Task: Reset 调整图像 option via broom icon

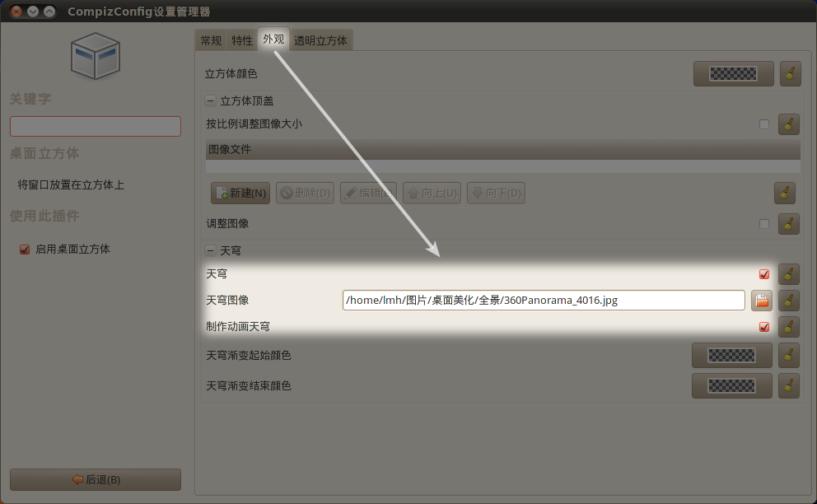Action: tap(788, 224)
